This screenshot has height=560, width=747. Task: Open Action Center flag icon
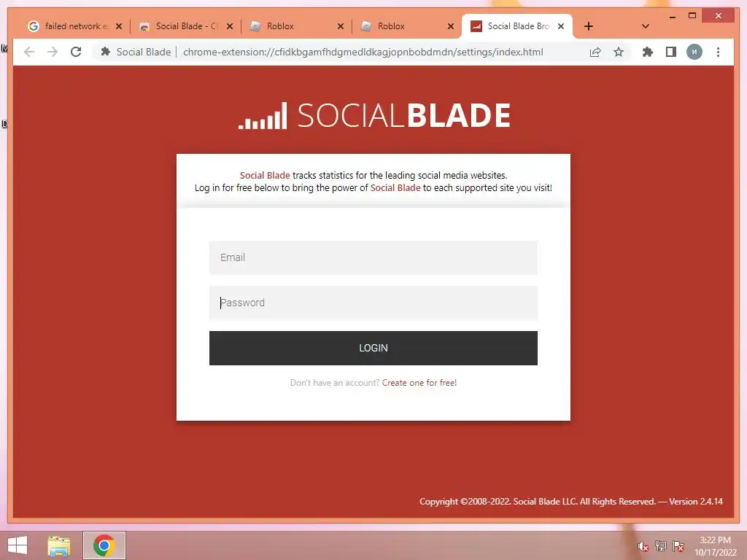click(x=678, y=545)
